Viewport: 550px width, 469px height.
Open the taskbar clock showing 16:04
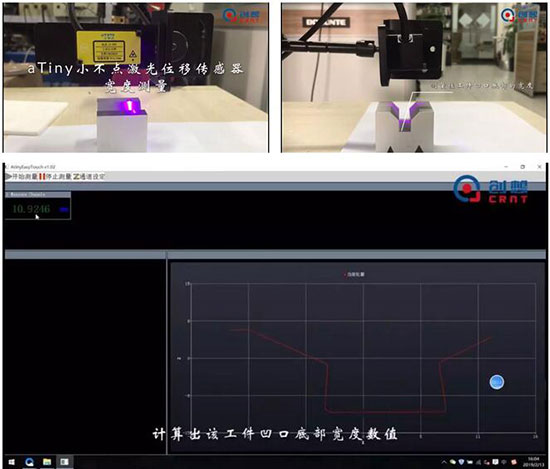tap(533, 462)
